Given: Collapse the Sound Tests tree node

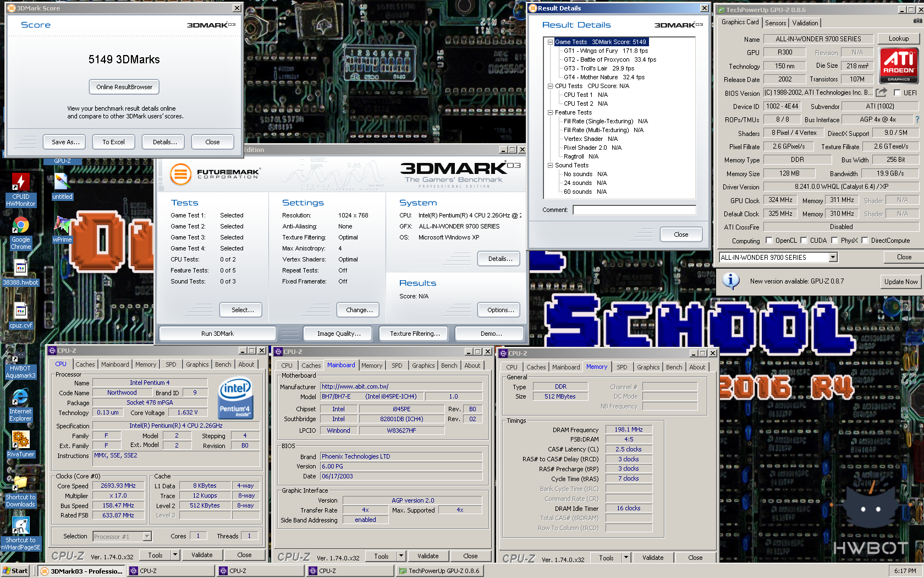Looking at the screenshot, I should coord(550,165).
